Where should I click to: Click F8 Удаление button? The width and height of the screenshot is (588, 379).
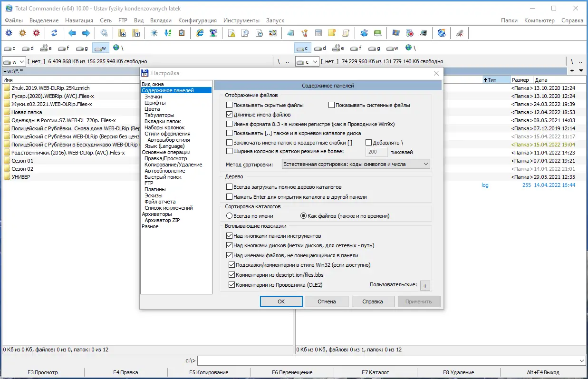tap(458, 372)
